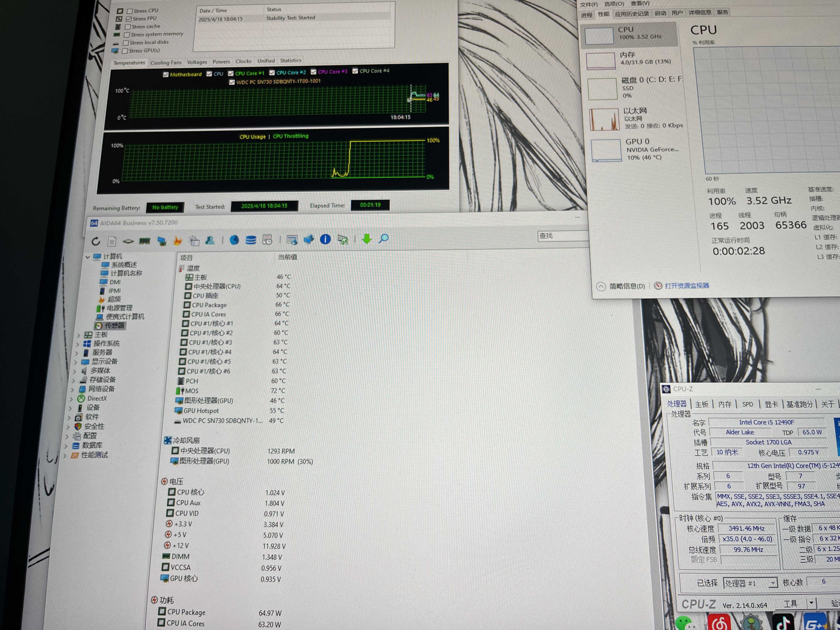Click AIDA64 toolbar report page icon
The height and width of the screenshot is (630, 840).
point(112,241)
